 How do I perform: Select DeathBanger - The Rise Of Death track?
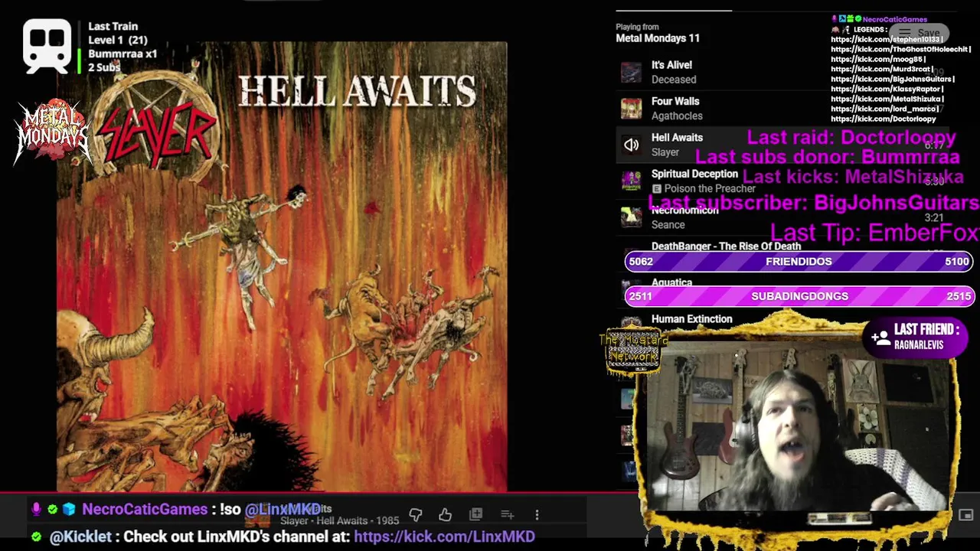726,246
